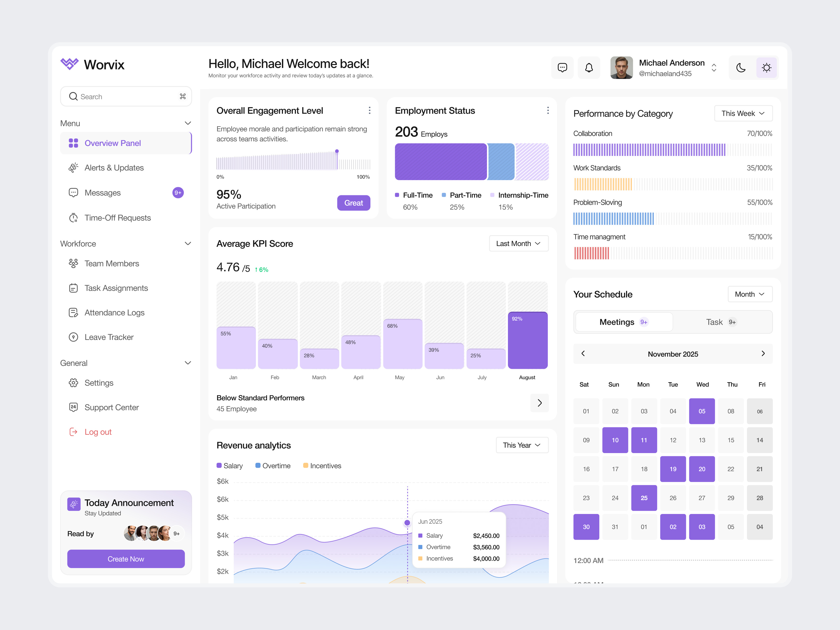Select the Leave Tracker icon
This screenshot has width=840, height=630.
(74, 337)
